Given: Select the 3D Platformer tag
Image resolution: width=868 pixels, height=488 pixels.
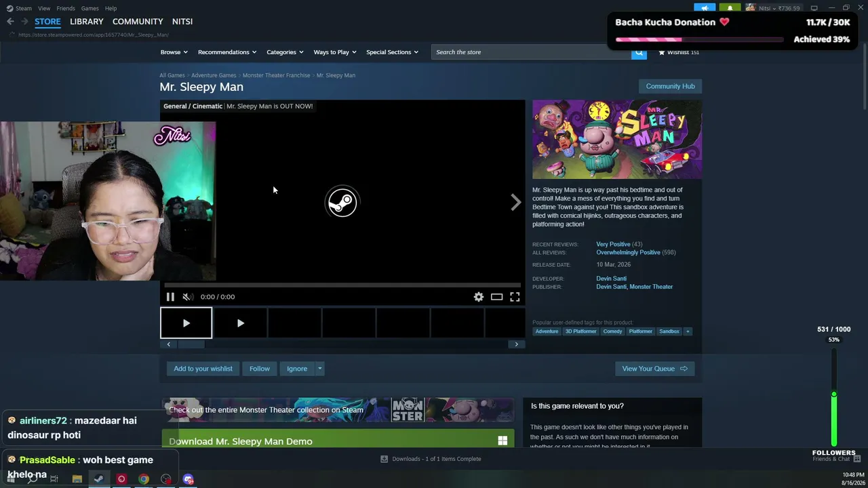Looking at the screenshot, I should coord(581,331).
